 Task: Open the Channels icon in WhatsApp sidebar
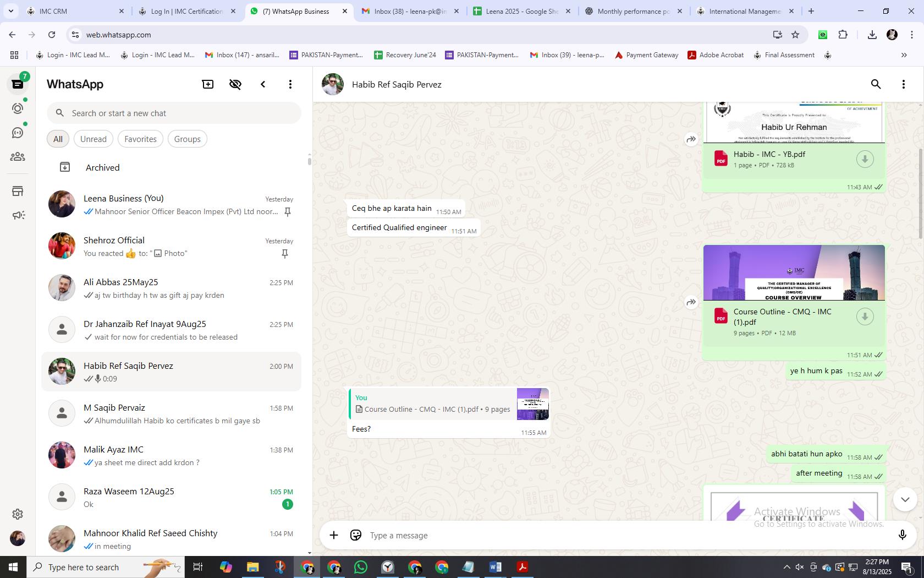coord(18,133)
